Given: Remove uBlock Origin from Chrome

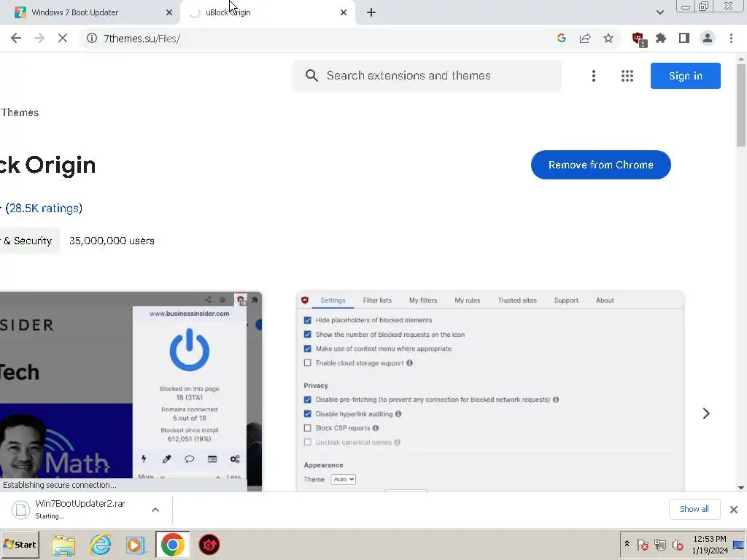Looking at the screenshot, I should tap(601, 165).
